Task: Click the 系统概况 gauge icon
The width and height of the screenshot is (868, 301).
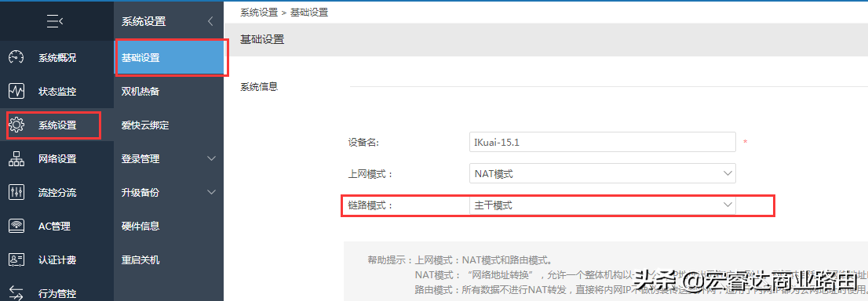Action: (x=16, y=58)
